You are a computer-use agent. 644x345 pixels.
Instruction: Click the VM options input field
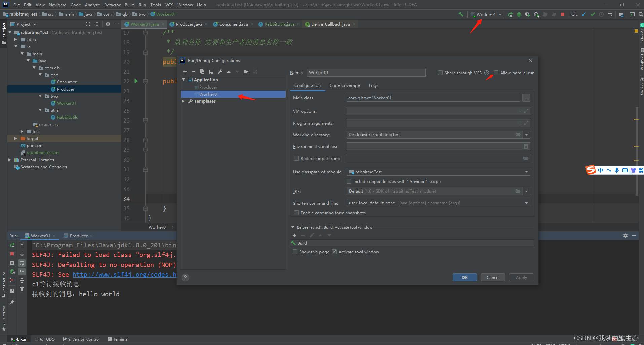click(438, 111)
